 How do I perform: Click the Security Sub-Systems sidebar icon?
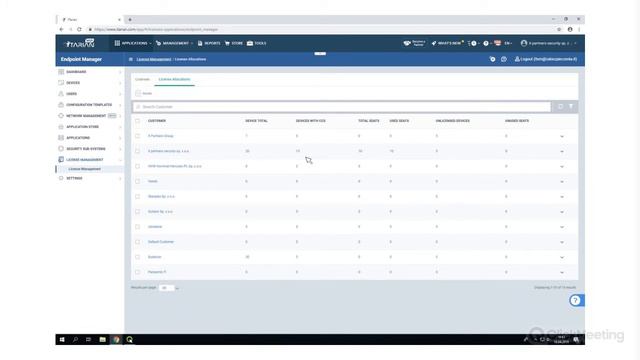61,149
